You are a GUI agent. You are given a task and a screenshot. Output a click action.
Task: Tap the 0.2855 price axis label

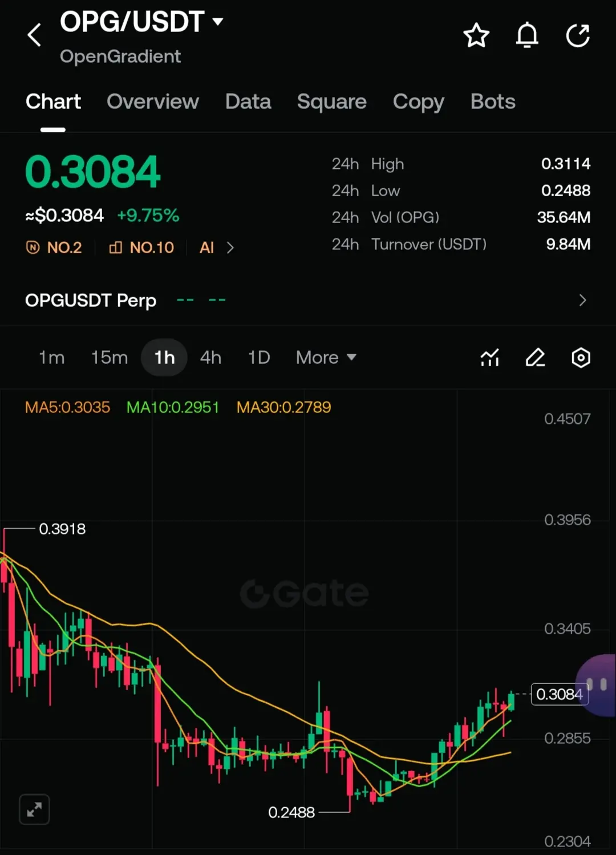pos(568,738)
